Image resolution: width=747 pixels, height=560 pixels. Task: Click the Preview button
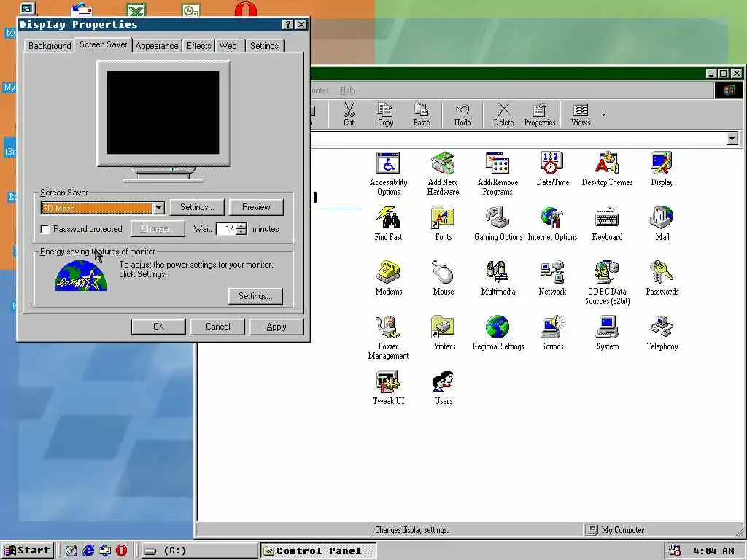point(256,207)
